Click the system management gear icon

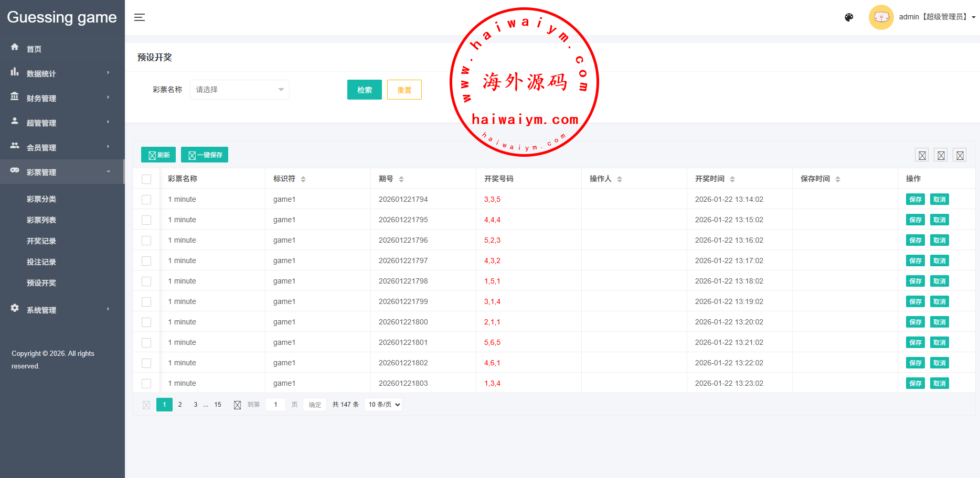tap(15, 308)
